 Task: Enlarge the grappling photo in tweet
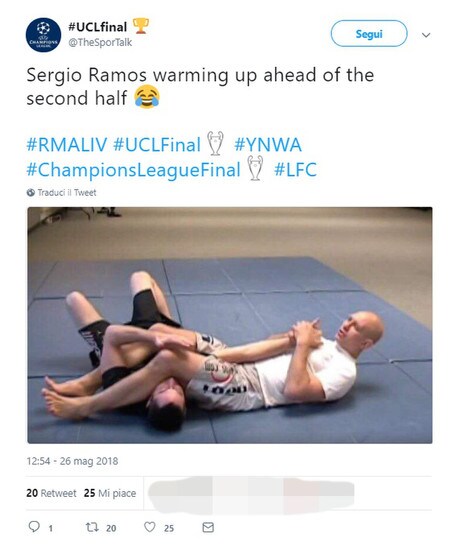click(x=230, y=325)
